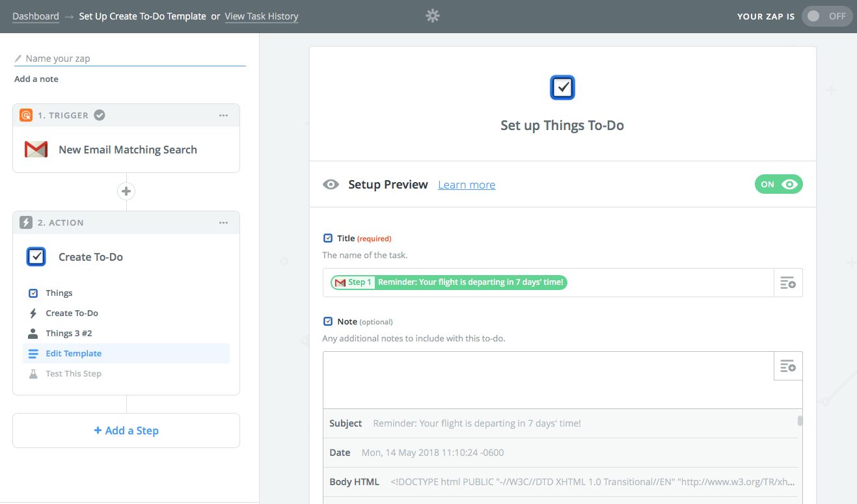Click the Things checkbox icon beside Create To-Do
This screenshot has height=504, width=857.
[x=36, y=257]
